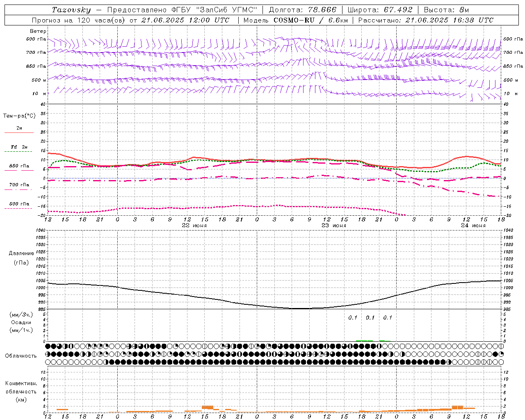The image size is (525, 420).
Task: Click 'Рассчитано: 21.06.2025 16:38 UTC' timestamp
Action: click(426, 20)
